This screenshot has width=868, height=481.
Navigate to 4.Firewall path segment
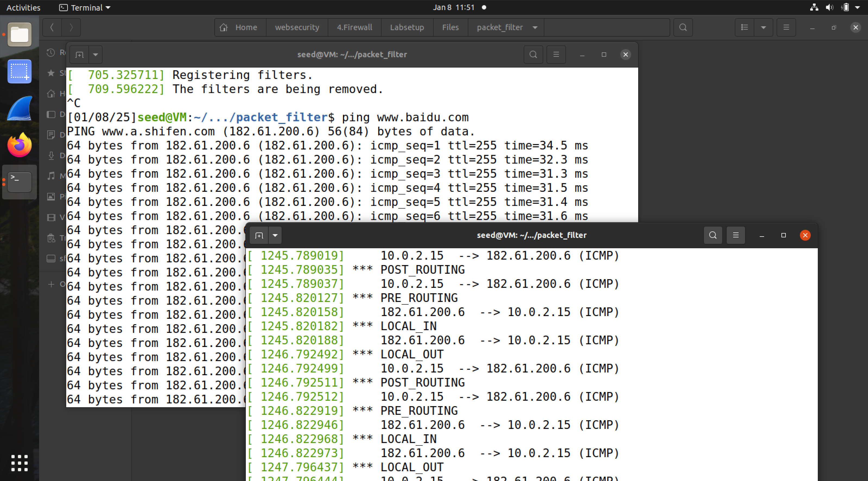click(354, 27)
